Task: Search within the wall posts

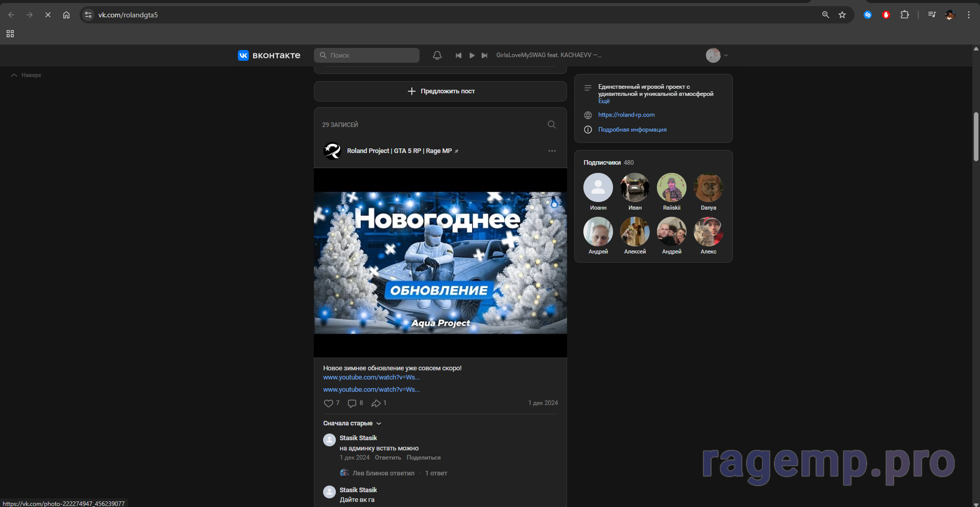Action: point(551,124)
